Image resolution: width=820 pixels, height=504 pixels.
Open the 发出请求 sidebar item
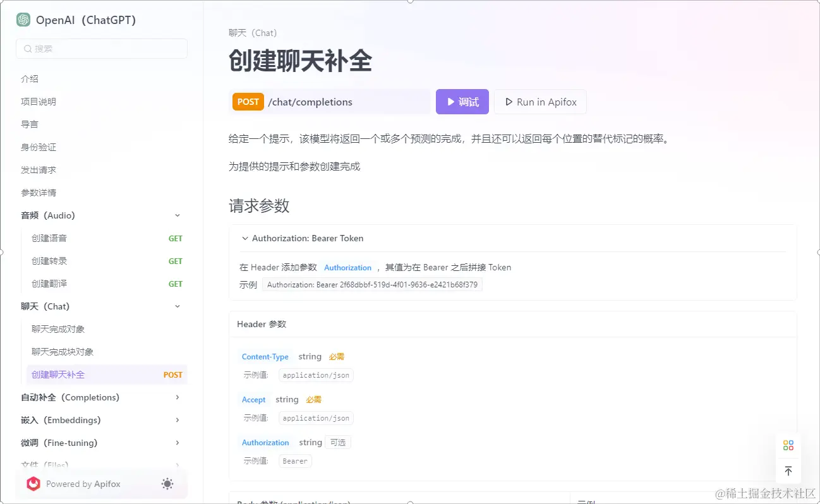[x=39, y=170]
